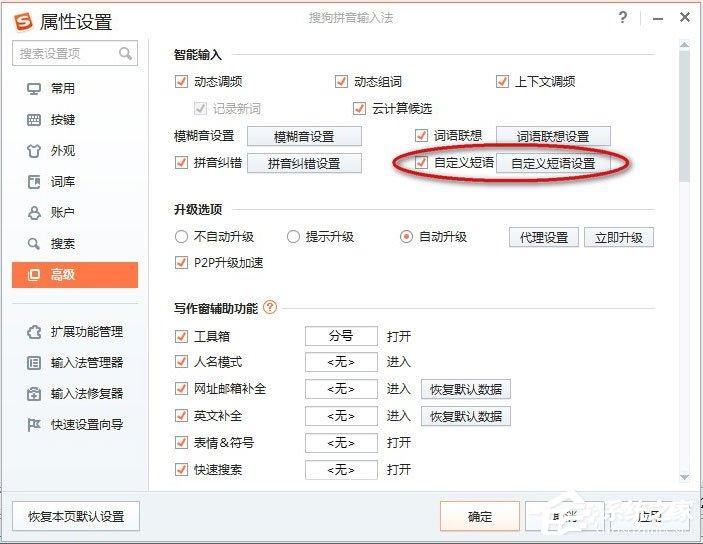Open 拼音纠错设置 dialog
Image resolution: width=703 pixels, height=544 pixels.
pos(304,163)
